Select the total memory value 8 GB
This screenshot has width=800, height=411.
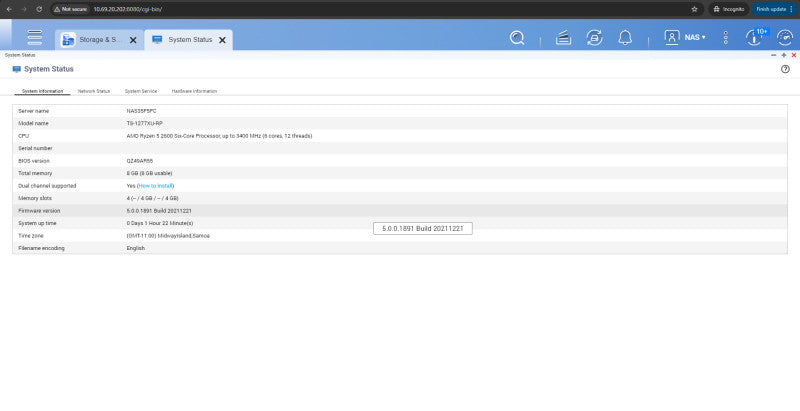click(149, 173)
